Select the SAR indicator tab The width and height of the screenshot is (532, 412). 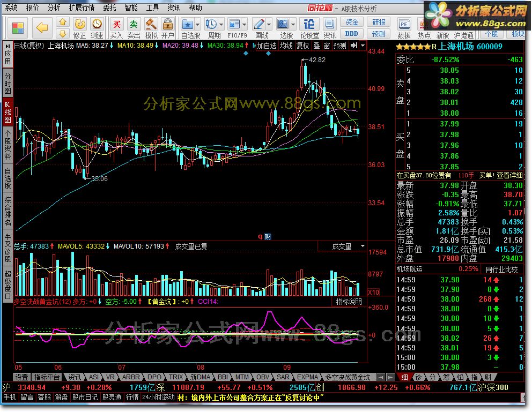pos(283,377)
